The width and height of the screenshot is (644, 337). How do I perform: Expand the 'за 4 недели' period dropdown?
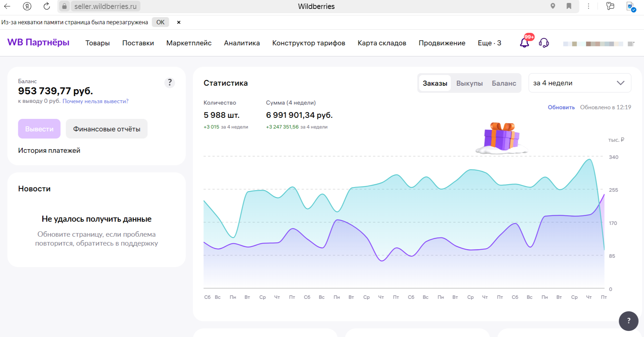(579, 83)
